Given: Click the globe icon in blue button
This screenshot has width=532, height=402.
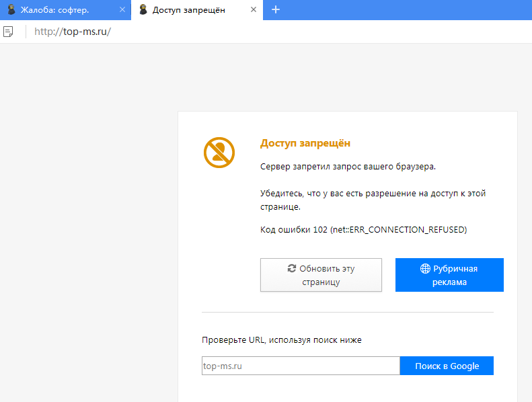Looking at the screenshot, I should click(x=425, y=268).
